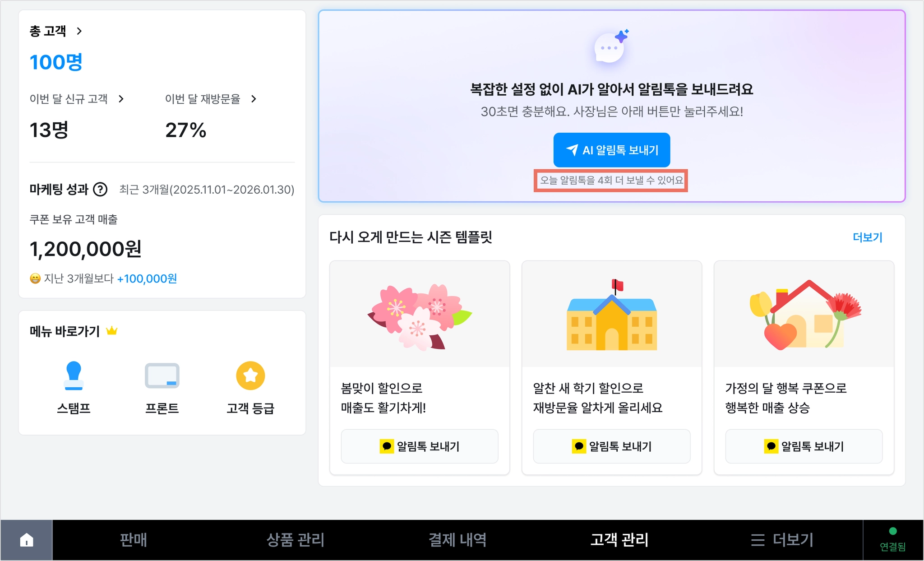The image size is (924, 561).
Task: Click 더보기 link for season templates
Action: (x=867, y=237)
